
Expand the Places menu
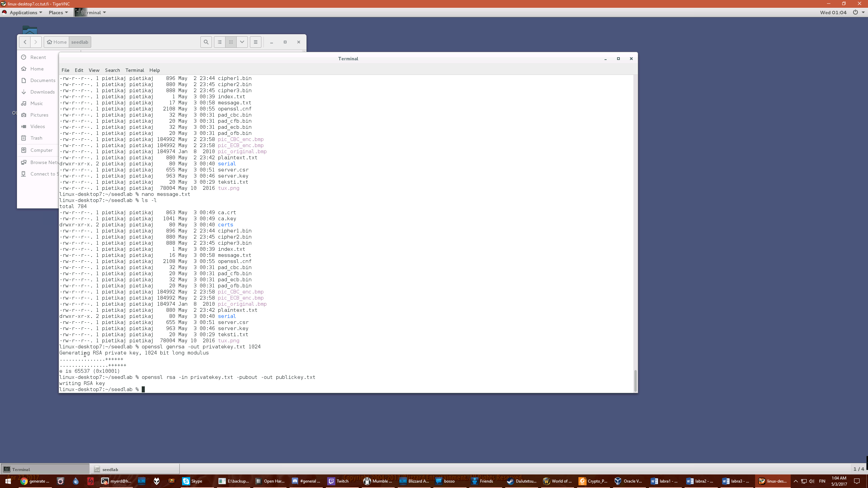[x=58, y=13]
